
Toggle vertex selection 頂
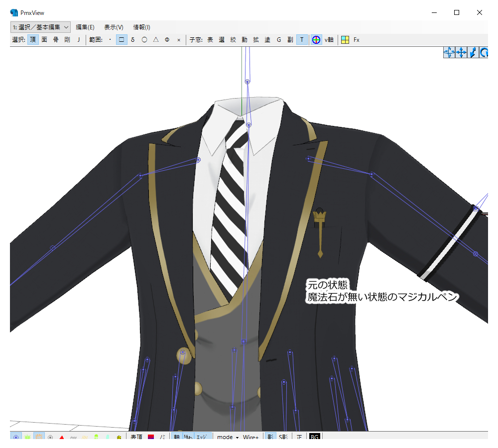tap(33, 40)
